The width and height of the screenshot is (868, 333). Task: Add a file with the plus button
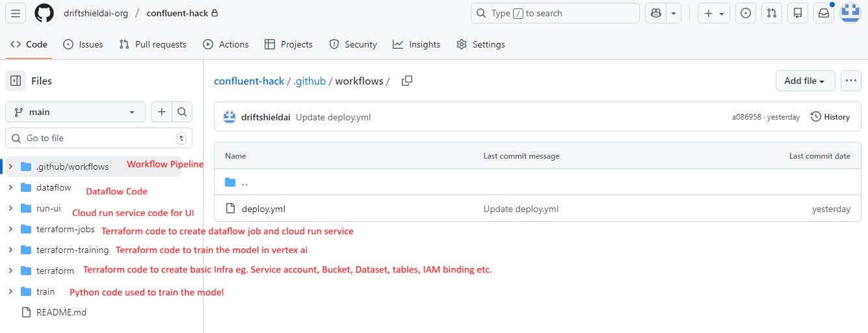[x=161, y=112]
